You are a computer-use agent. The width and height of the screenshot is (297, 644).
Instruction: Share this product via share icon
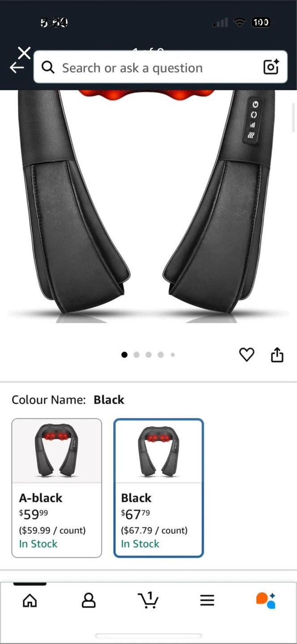pos(277,354)
